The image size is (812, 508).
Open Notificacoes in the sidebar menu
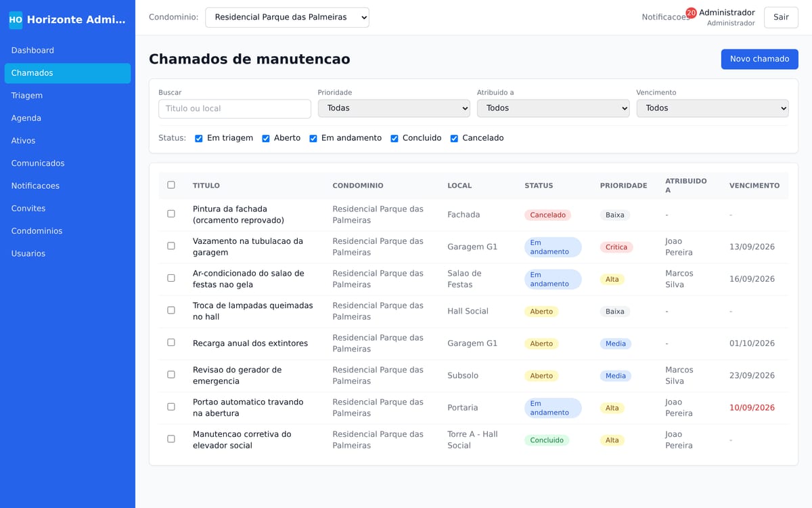click(68, 186)
